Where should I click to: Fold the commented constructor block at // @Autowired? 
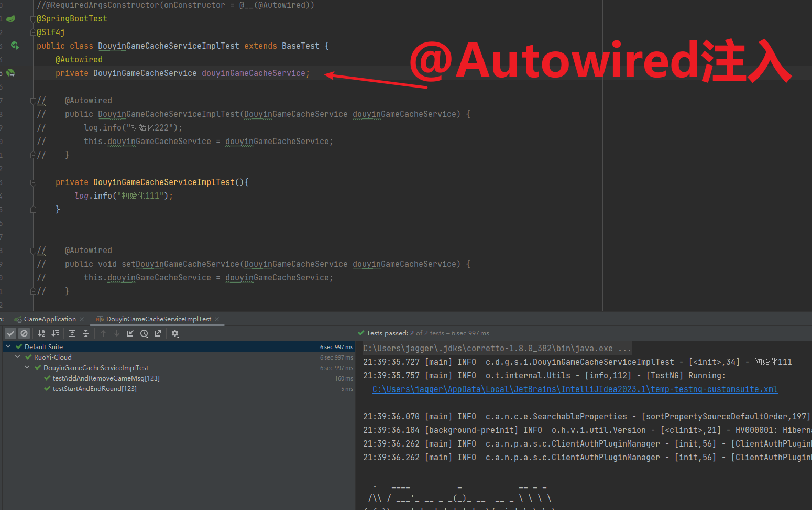(33, 101)
